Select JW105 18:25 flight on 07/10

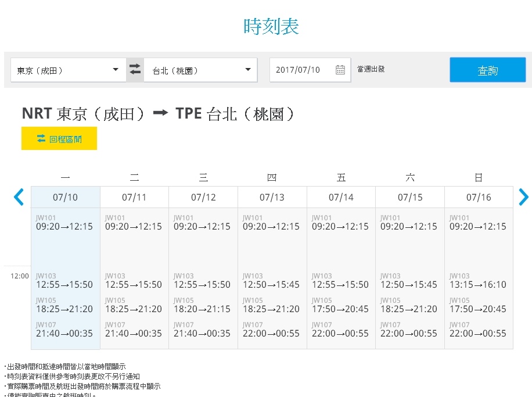(64, 305)
